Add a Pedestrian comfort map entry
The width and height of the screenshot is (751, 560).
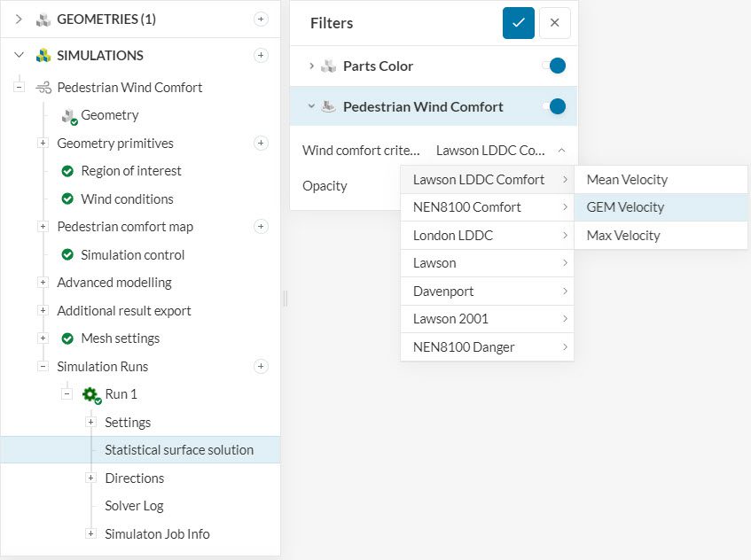pyautogui.click(x=261, y=226)
